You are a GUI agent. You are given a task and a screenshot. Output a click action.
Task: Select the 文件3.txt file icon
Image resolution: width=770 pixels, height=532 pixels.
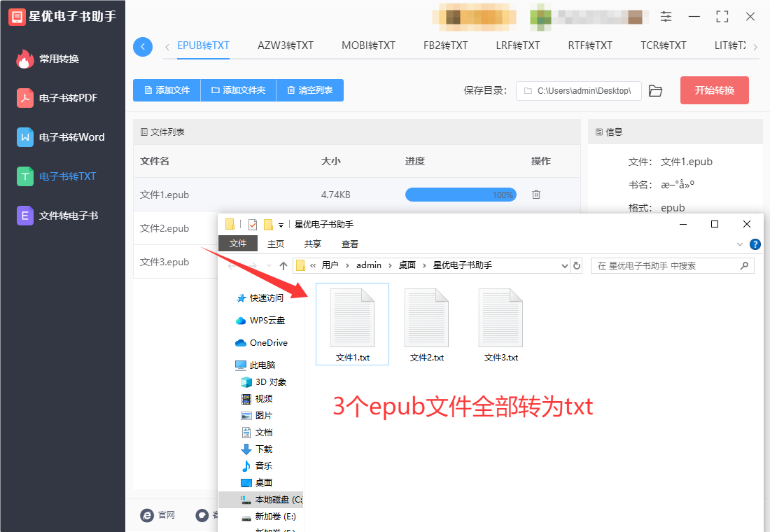(501, 323)
